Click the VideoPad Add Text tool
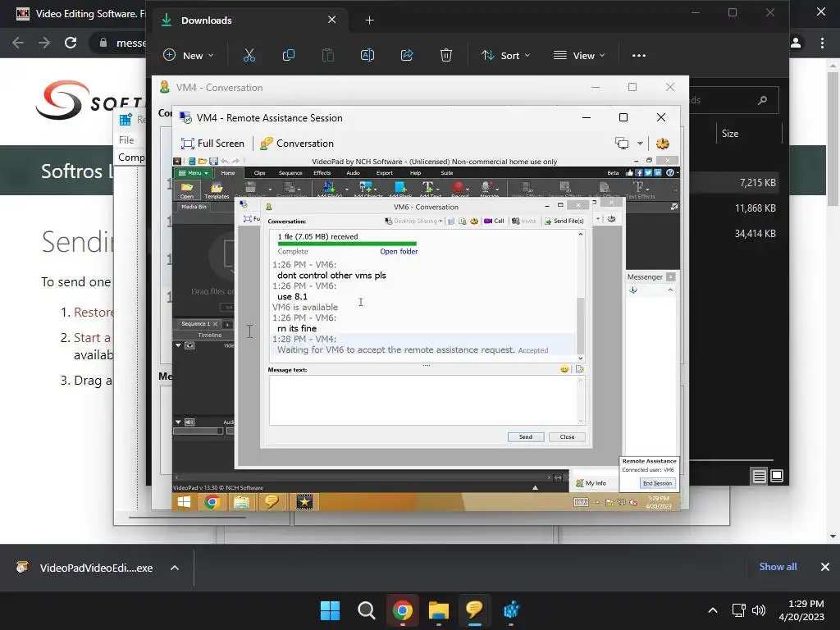 point(428,189)
